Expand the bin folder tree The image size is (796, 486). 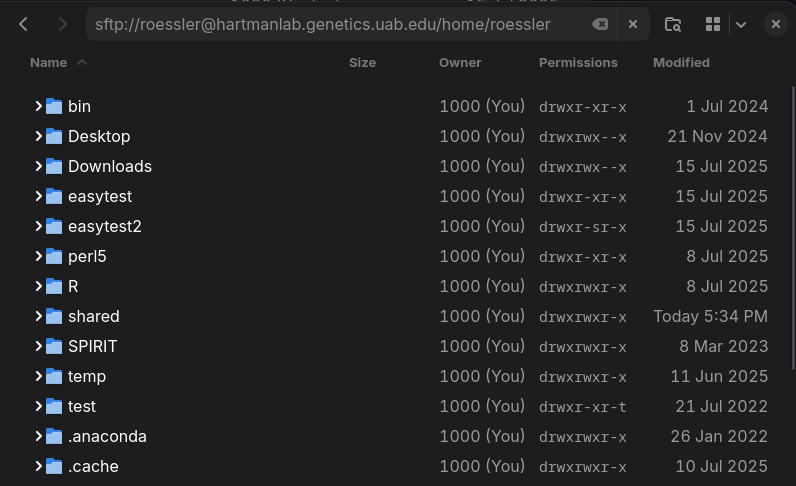point(38,106)
